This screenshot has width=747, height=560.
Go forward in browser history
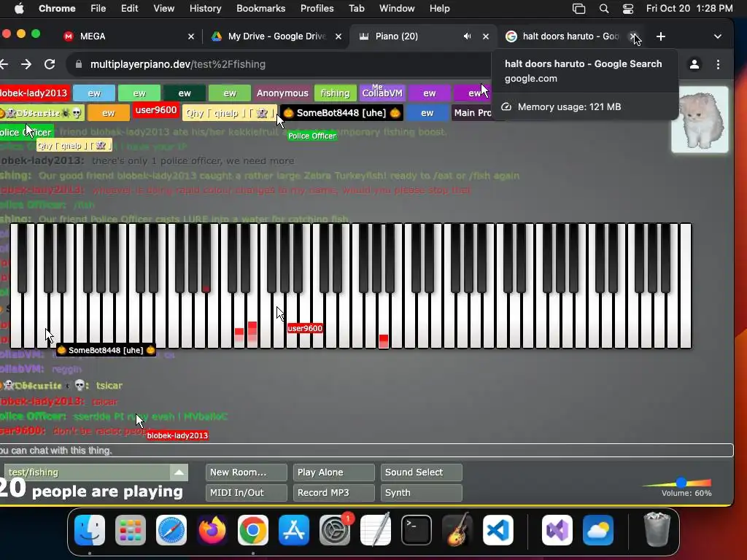click(26, 64)
